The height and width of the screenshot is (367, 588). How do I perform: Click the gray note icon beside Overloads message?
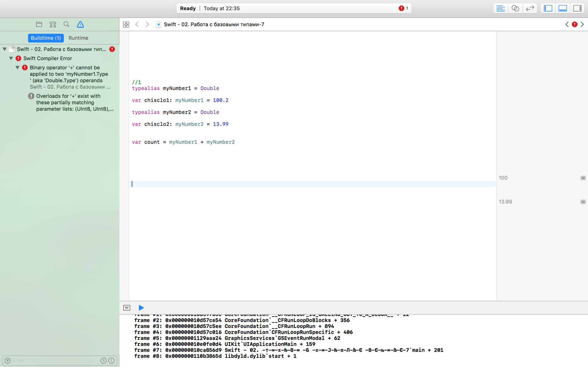[31, 96]
